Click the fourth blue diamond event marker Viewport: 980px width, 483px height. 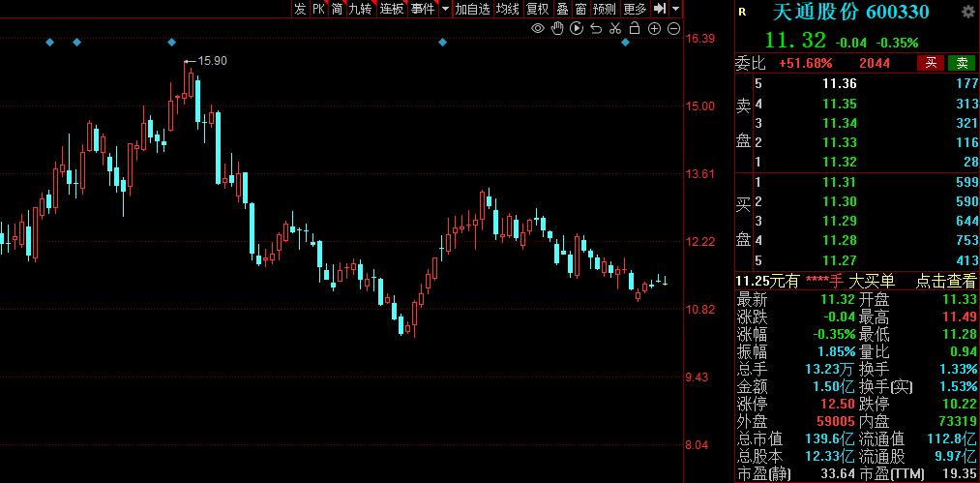(442, 42)
